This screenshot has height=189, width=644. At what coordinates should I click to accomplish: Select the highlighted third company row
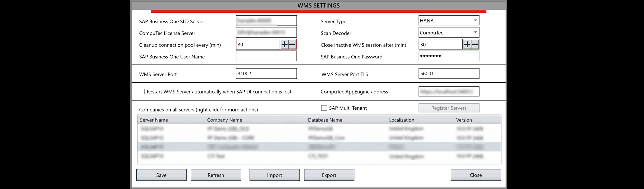[319, 147]
